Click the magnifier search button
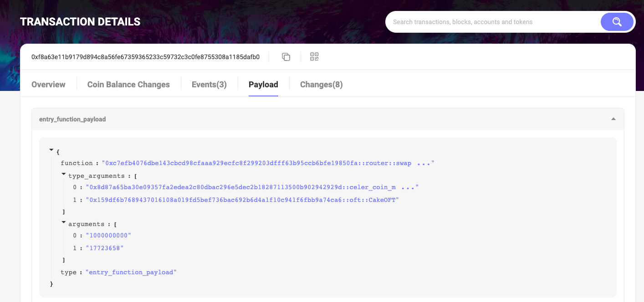 point(617,22)
